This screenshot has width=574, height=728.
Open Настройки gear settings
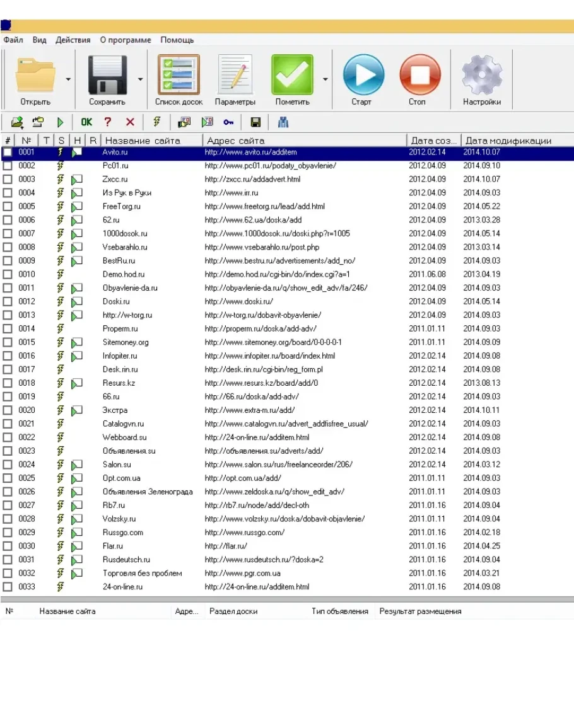tap(482, 76)
